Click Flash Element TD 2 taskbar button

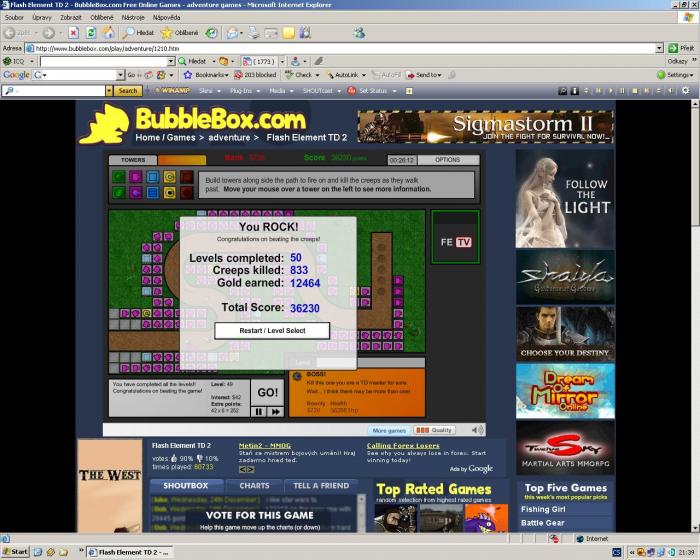pyautogui.click(x=129, y=552)
